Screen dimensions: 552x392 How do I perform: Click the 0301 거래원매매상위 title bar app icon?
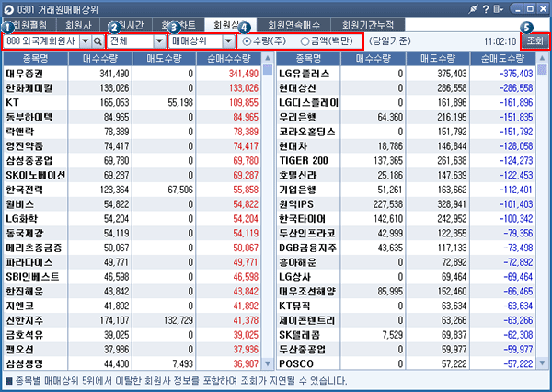point(8,9)
